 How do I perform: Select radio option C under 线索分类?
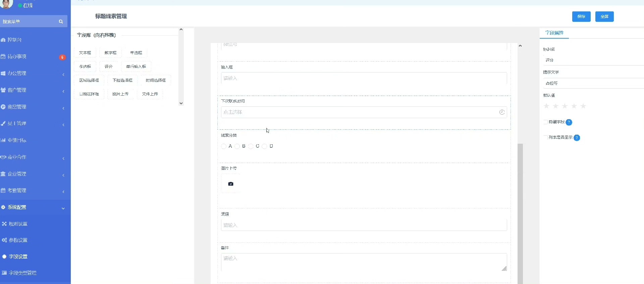(x=251, y=146)
